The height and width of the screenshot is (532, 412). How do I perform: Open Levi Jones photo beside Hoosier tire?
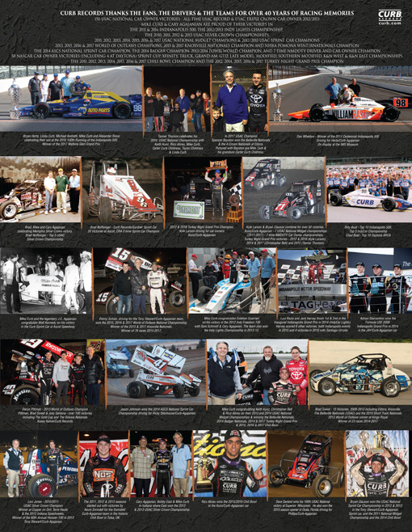pyautogui.click(x=38, y=464)
